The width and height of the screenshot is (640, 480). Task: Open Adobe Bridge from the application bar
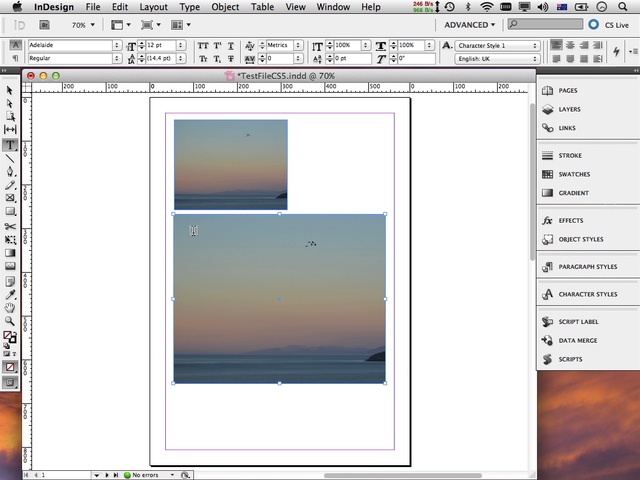coord(44,25)
